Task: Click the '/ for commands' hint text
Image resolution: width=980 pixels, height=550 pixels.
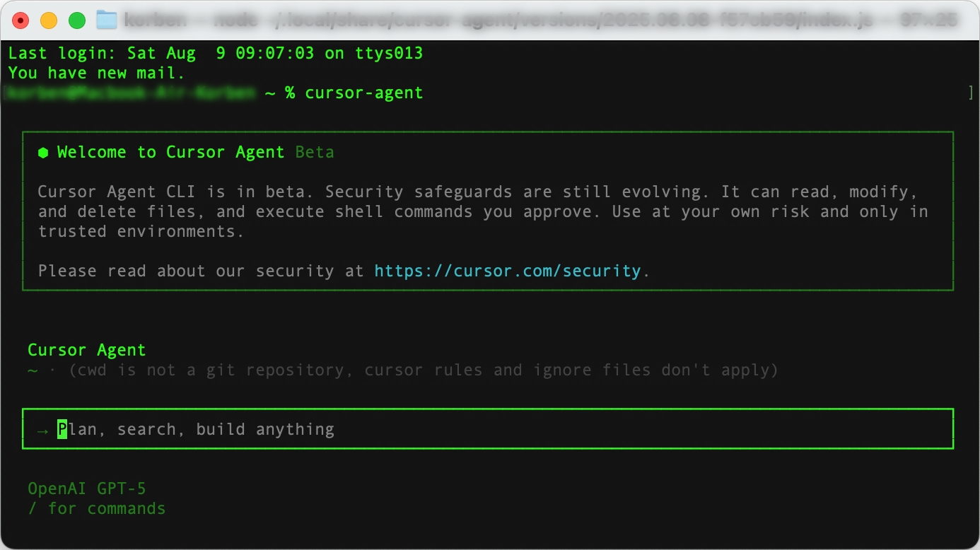Action: click(97, 508)
